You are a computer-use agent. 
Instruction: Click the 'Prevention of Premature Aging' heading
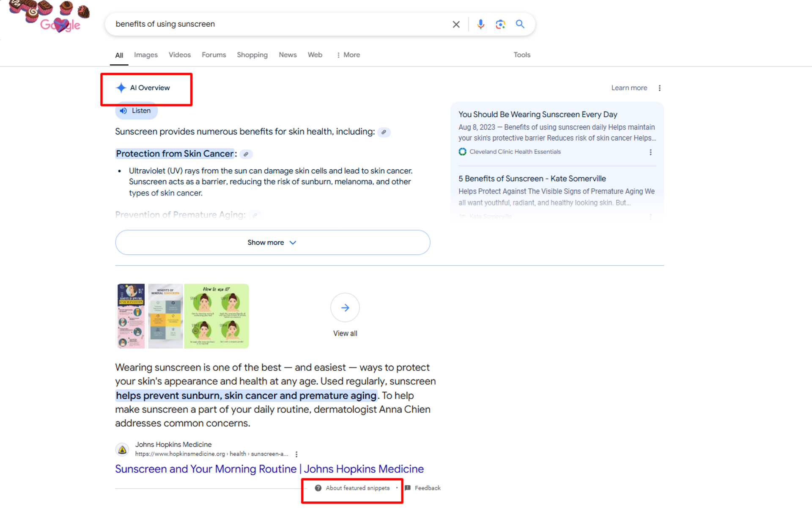coord(180,215)
